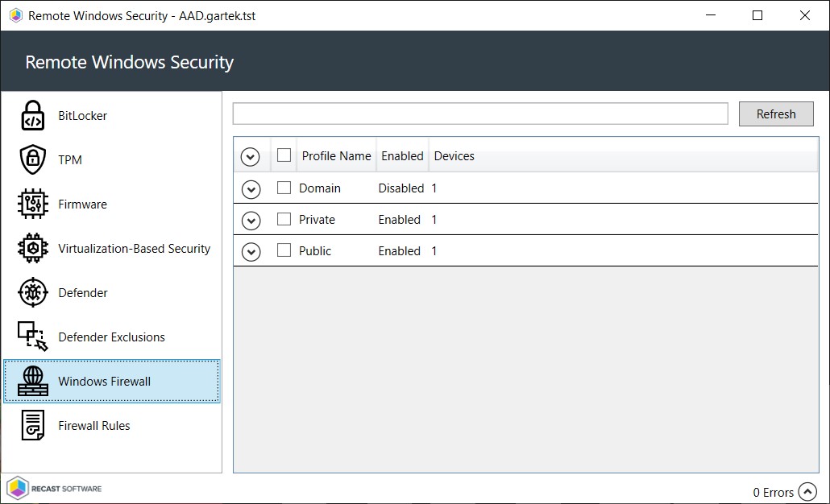This screenshot has height=504, width=830.
Task: Click device count in Private row
Action: coord(434,220)
